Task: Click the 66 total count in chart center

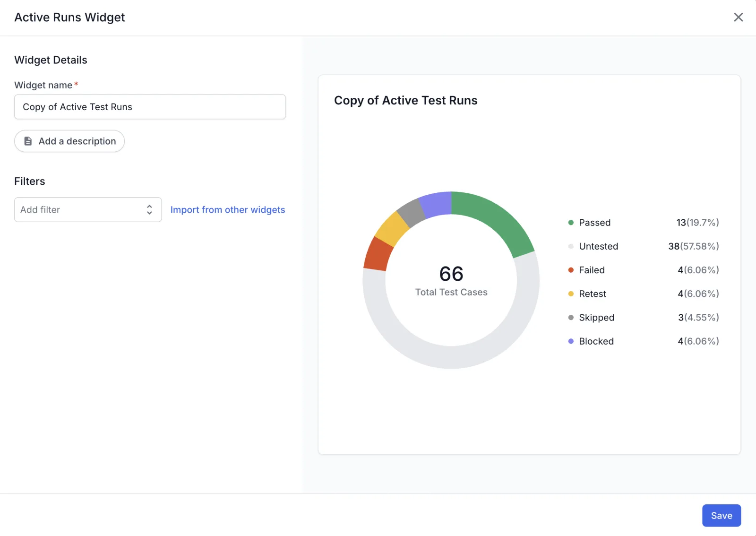Action: tap(451, 274)
